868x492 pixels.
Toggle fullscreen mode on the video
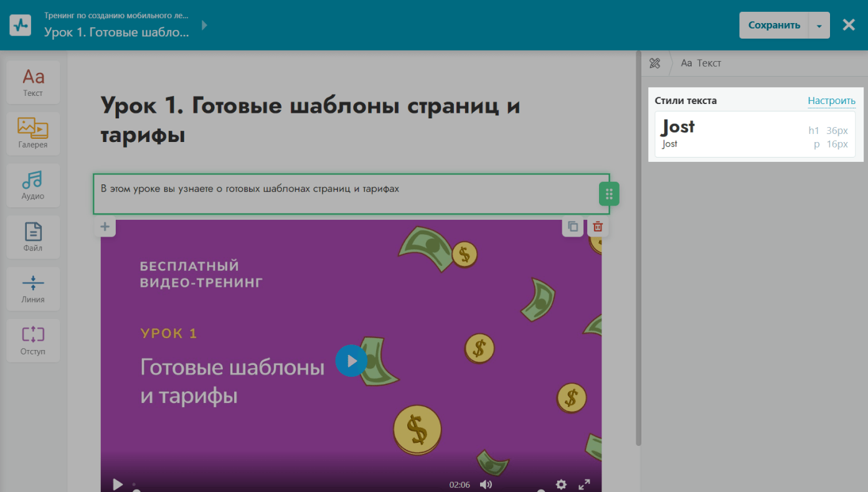pyautogui.click(x=584, y=485)
